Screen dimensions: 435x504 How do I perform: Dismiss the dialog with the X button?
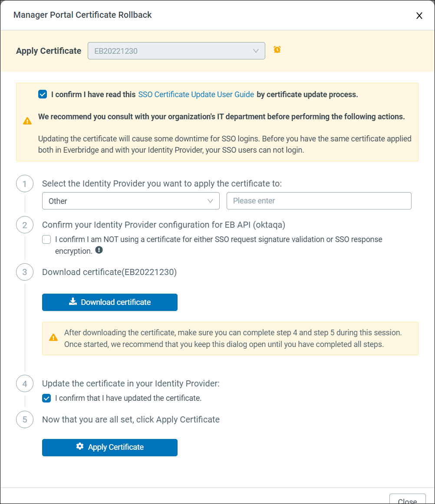[419, 16]
